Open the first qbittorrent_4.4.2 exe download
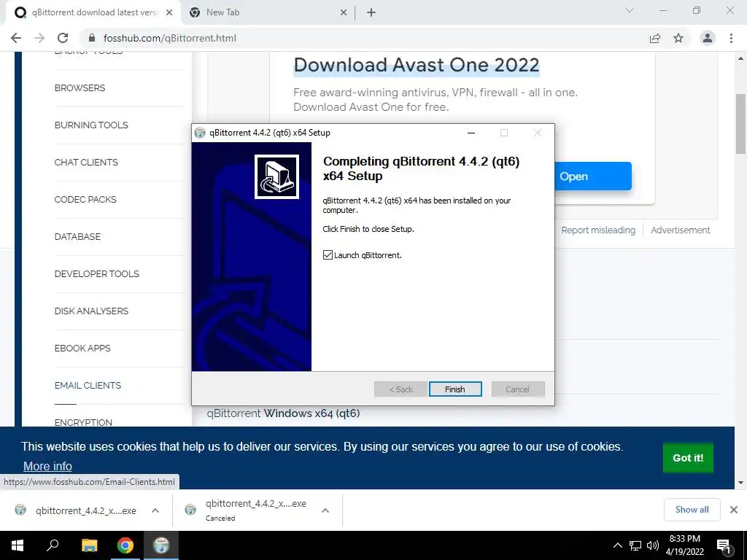747x560 pixels. [86, 510]
